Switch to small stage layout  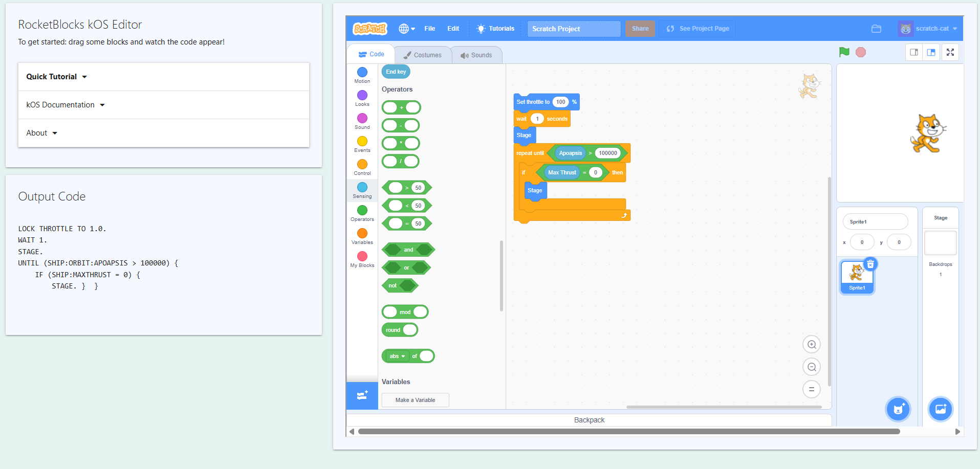pos(913,52)
